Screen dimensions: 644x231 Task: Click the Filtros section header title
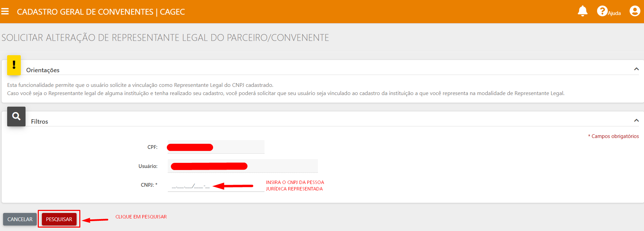39,122
